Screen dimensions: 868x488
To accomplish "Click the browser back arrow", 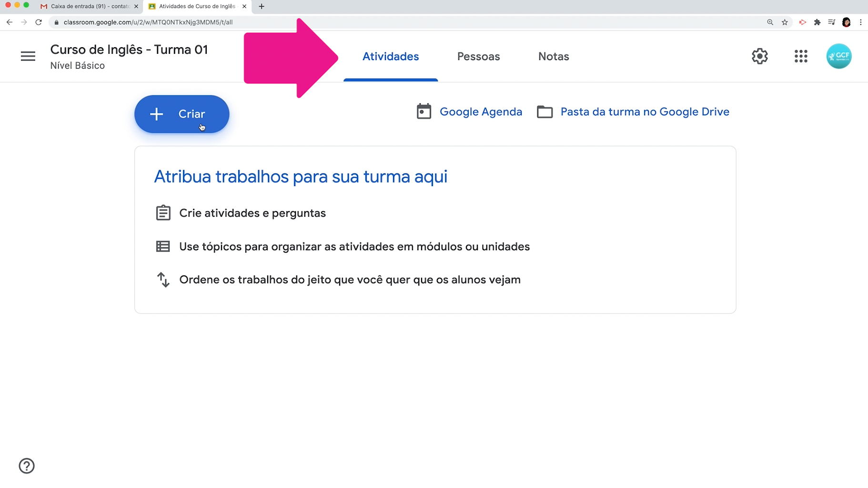I will pyautogui.click(x=10, y=22).
